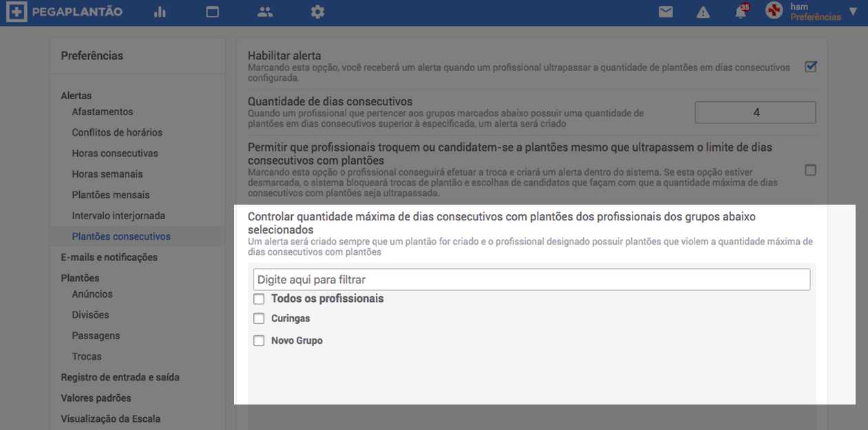Uncheck the Habilitar alerta checkbox
Viewport: 868px width, 430px height.
[x=811, y=67]
